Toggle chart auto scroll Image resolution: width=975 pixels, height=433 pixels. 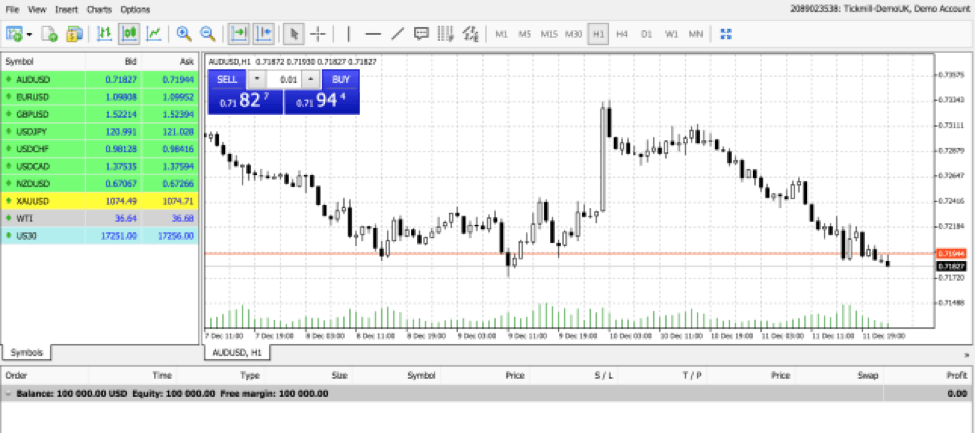(238, 34)
